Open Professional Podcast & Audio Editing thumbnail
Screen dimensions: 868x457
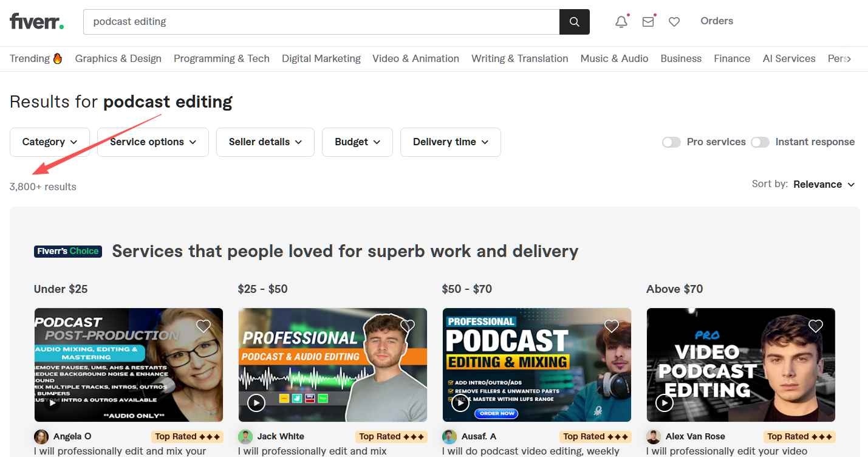[x=333, y=365]
